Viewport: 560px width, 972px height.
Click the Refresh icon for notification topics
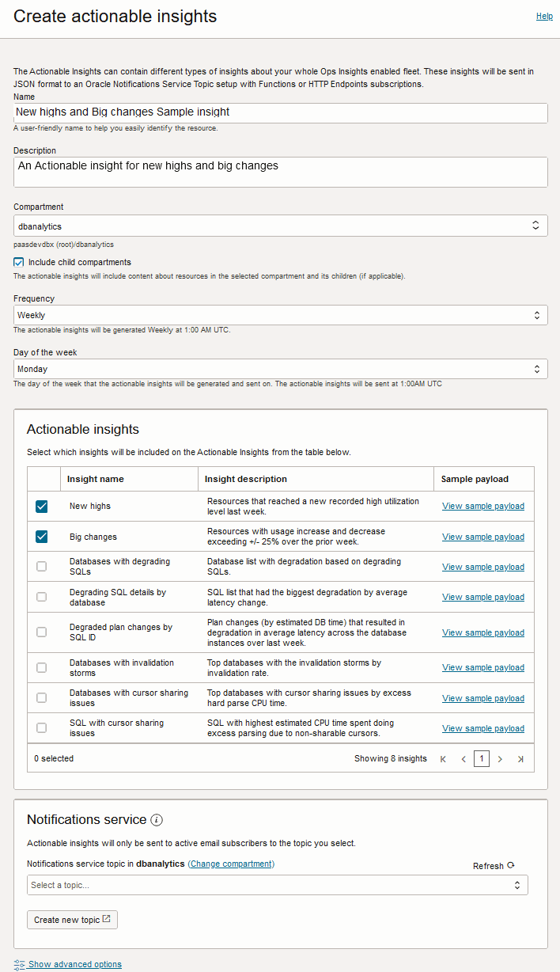tap(510, 865)
